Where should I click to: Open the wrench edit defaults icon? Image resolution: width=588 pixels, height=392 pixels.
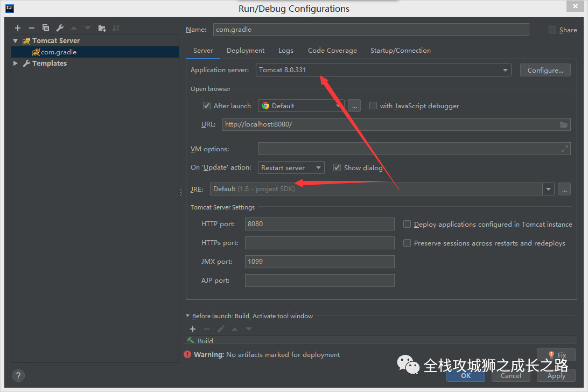(60, 28)
